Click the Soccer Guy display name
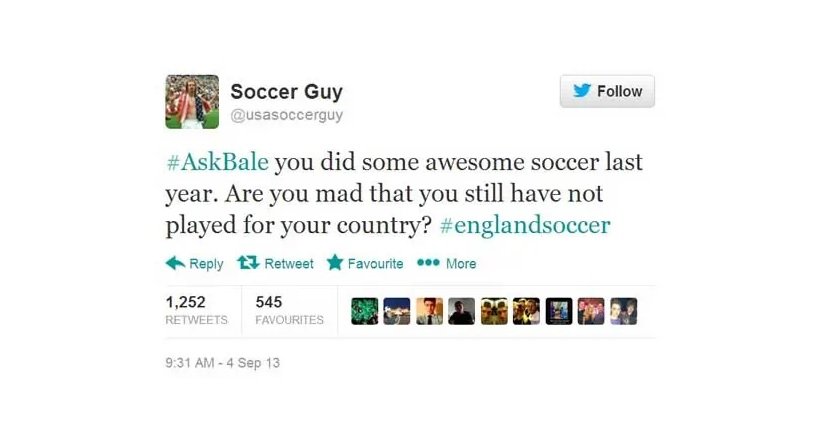Screen dimensions: 822x430 click(287, 91)
